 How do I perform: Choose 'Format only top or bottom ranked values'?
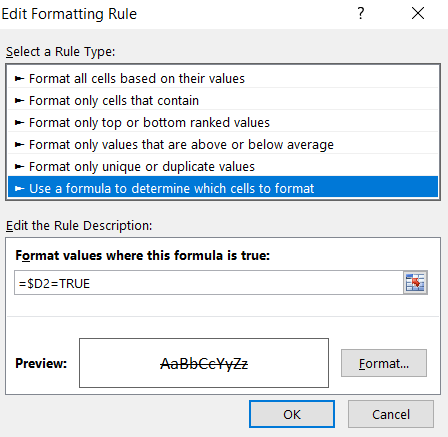click(x=223, y=122)
